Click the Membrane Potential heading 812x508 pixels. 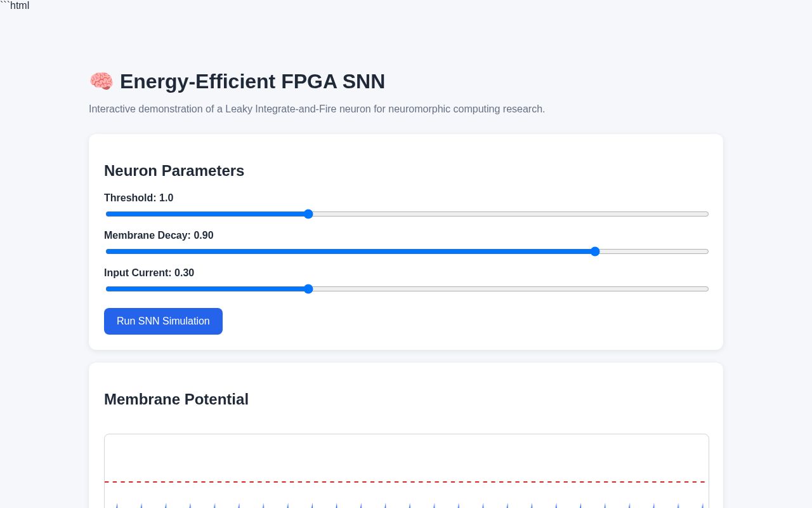(176, 399)
